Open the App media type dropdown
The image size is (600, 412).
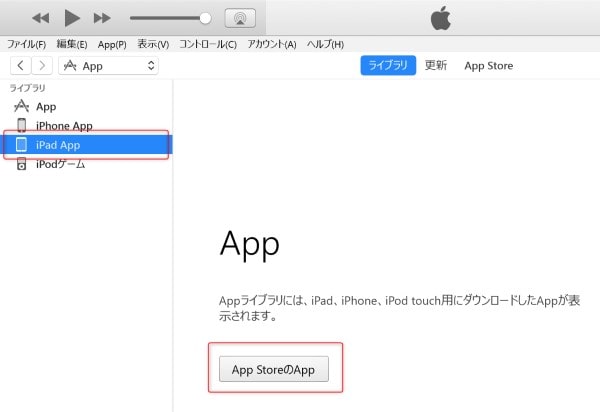[108, 66]
